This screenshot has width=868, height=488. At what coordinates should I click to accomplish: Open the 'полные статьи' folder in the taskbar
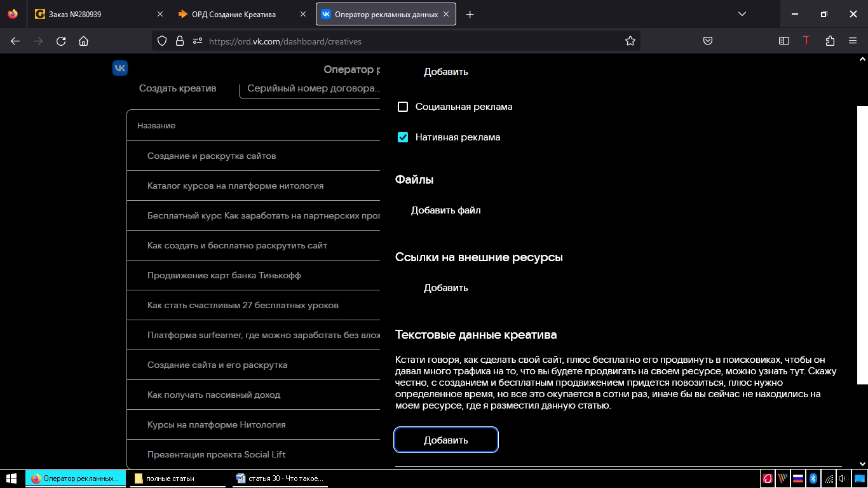[177, 478]
